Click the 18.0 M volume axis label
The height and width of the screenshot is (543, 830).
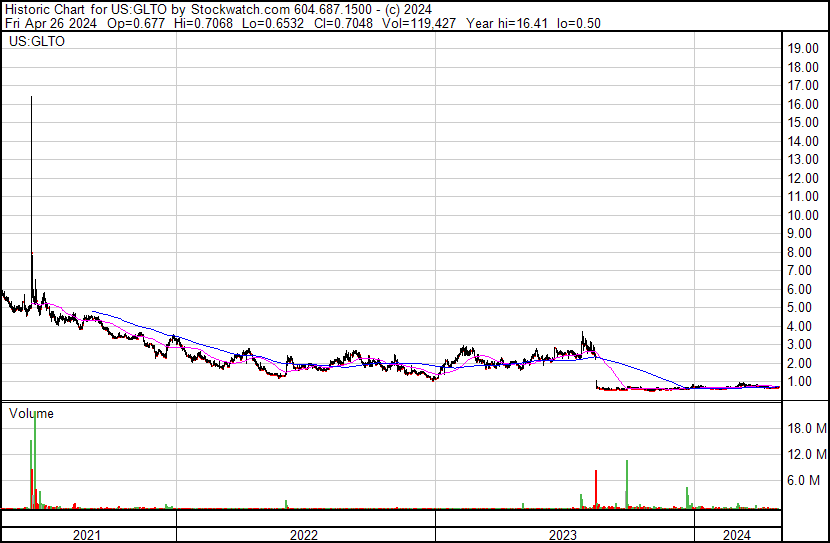click(807, 428)
